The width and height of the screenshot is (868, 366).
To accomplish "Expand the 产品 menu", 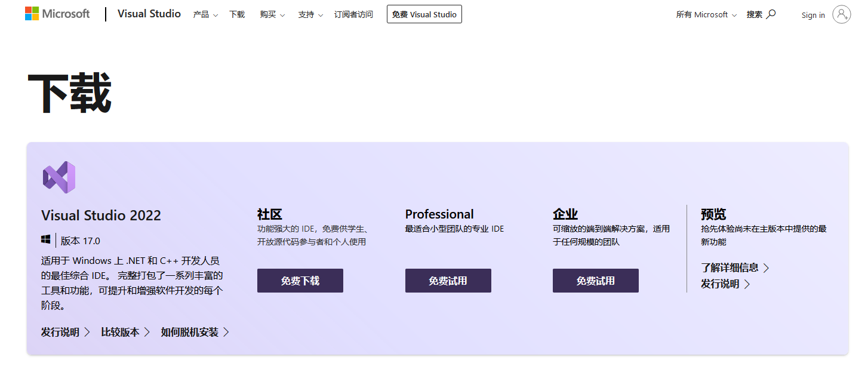I will (x=205, y=14).
